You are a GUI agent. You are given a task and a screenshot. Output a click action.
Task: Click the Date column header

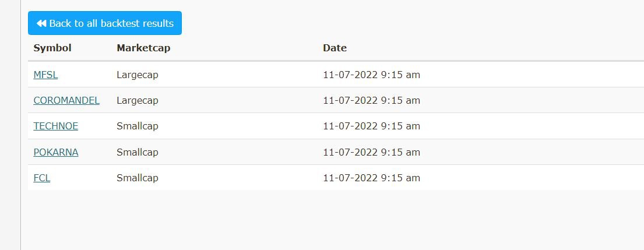coord(335,48)
